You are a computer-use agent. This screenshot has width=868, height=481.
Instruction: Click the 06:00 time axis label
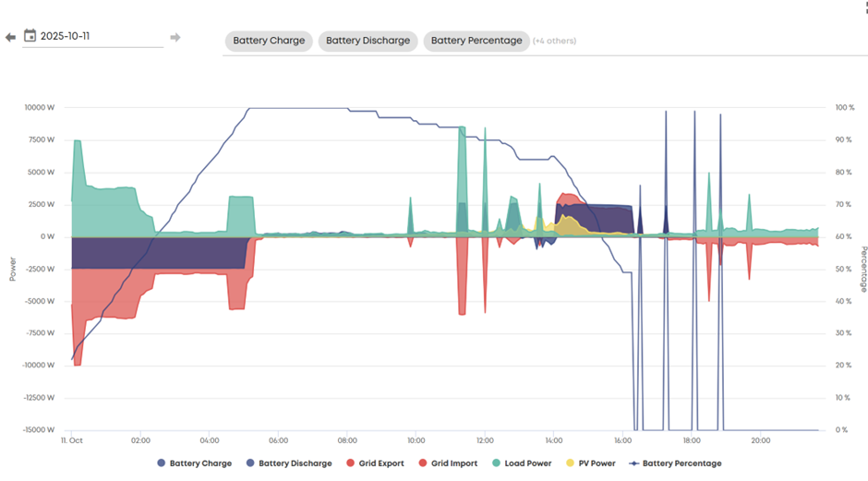(279, 440)
